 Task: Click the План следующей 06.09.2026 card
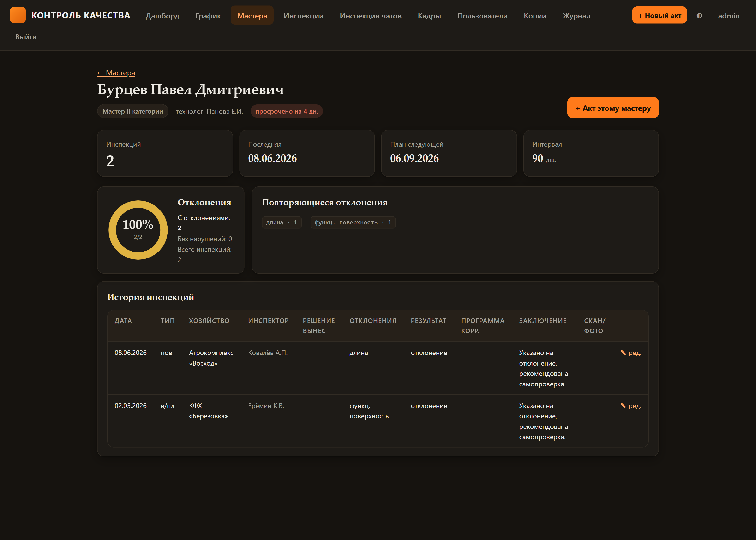point(449,153)
